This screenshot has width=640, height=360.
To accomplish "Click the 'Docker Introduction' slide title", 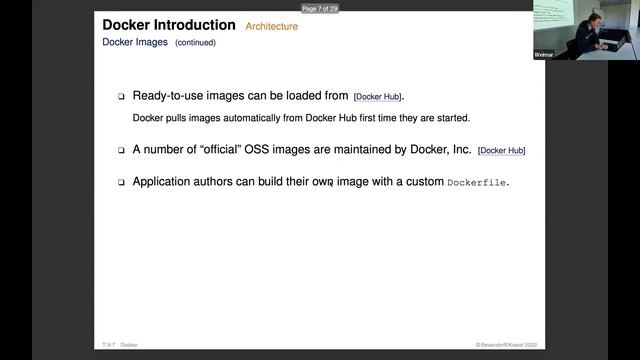I will pos(169,25).
